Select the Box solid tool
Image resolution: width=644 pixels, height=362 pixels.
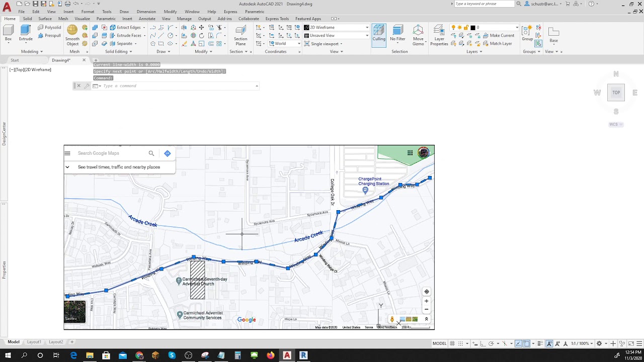click(8, 33)
